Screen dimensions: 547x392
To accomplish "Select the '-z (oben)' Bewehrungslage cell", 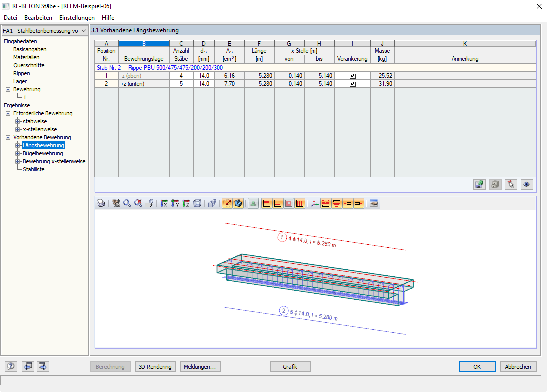I will [144, 76].
